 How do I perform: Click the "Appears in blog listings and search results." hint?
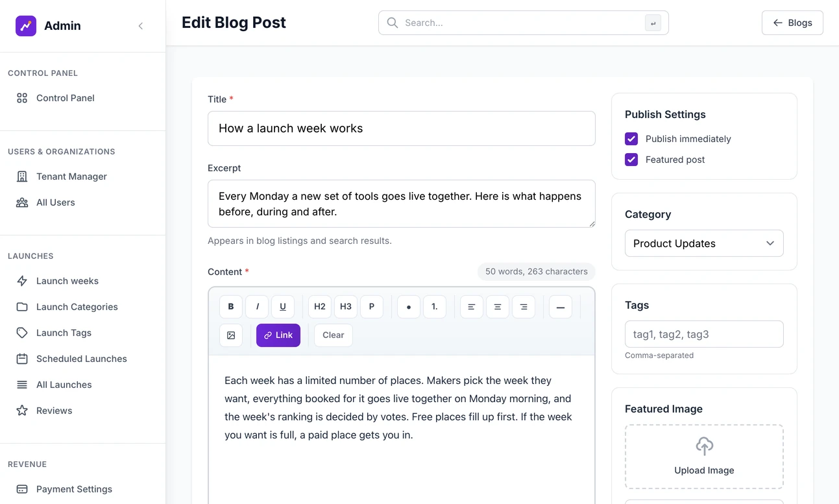[300, 241]
